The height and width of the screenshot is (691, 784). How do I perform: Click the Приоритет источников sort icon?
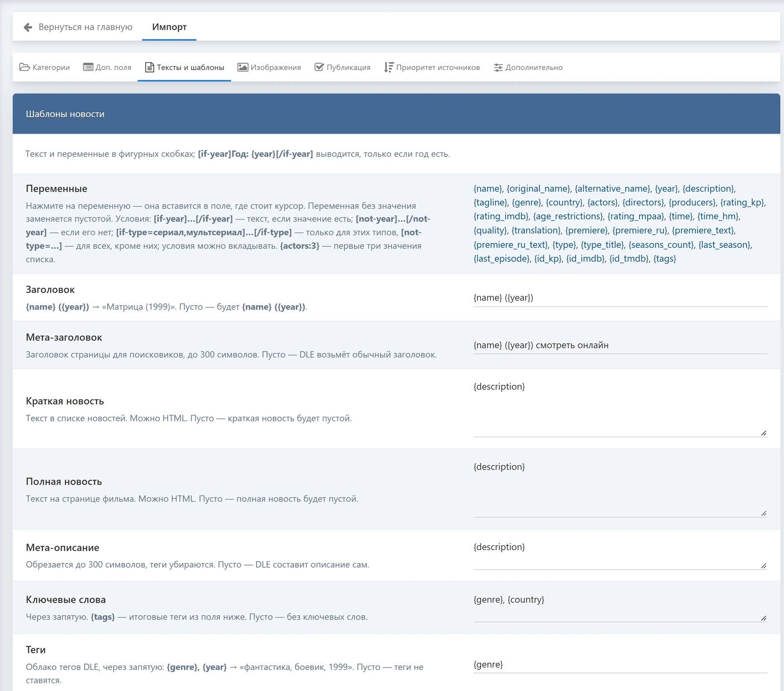pyautogui.click(x=389, y=67)
